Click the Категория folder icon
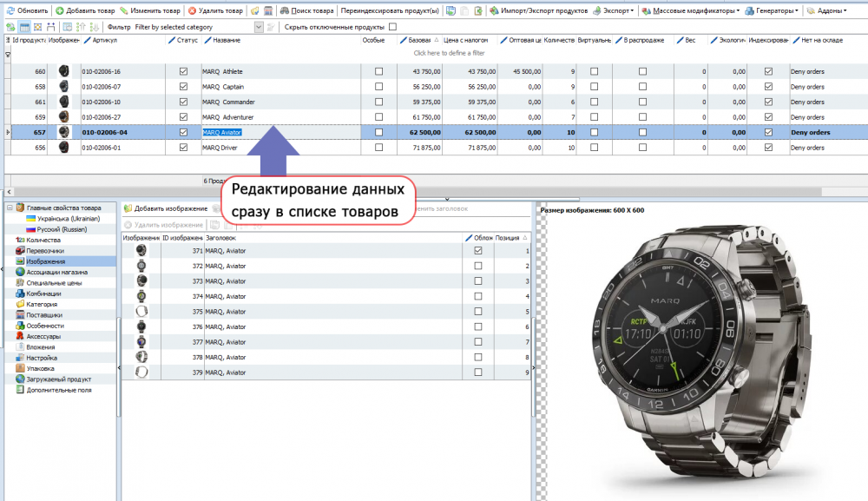 (20, 304)
